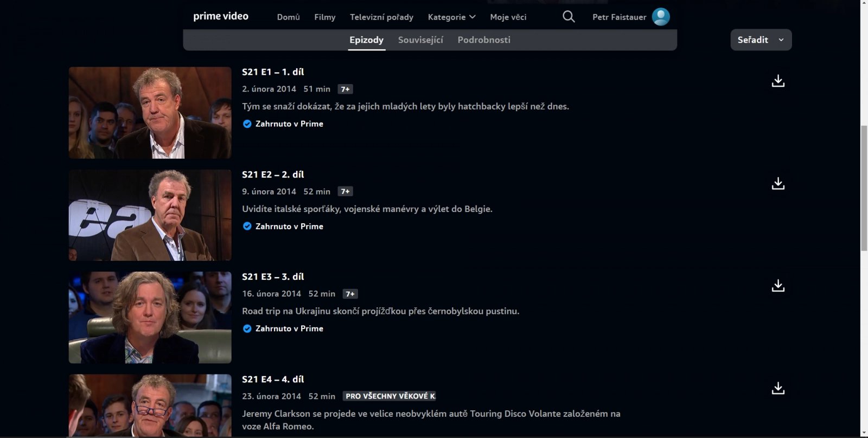Click the scrollbar up arrow
This screenshot has width=868, height=438.
[x=864, y=4]
